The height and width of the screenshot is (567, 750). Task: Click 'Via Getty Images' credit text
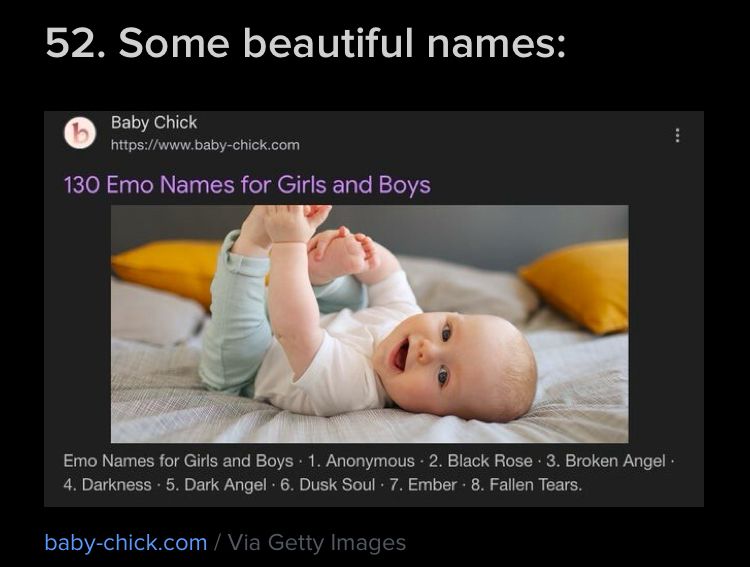point(317,543)
